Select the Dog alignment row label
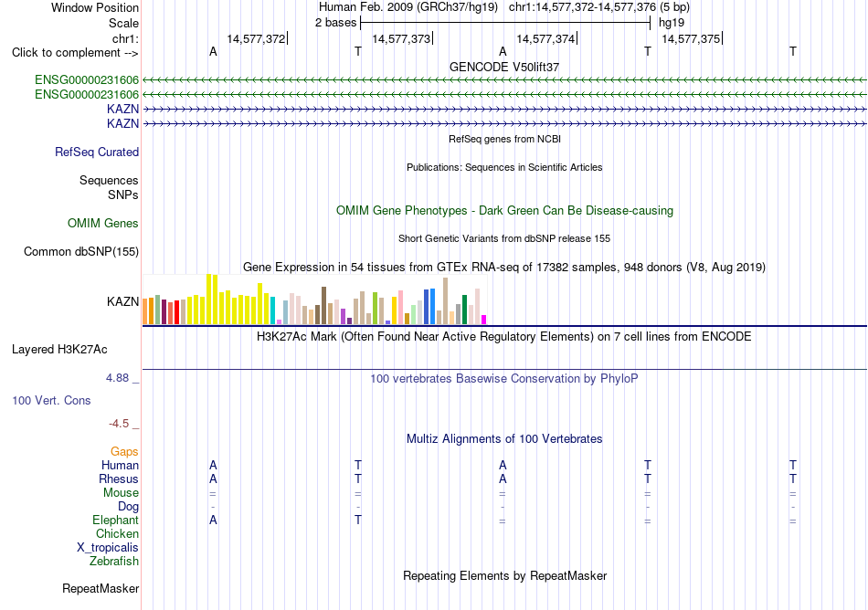The height and width of the screenshot is (610, 868). click(129, 507)
